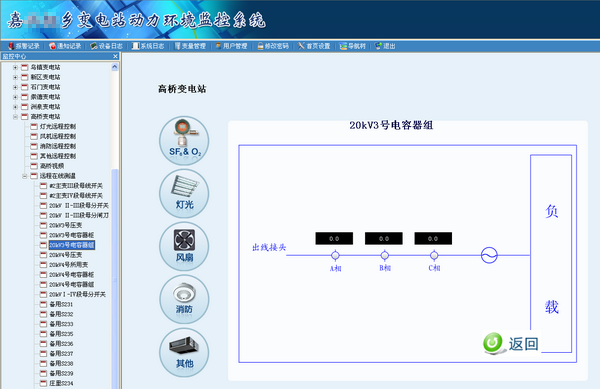Image resolution: width=600 pixels, height=389 pixels.
Task: Open the 消防 fire protection icon
Action: pyautogui.click(x=184, y=299)
